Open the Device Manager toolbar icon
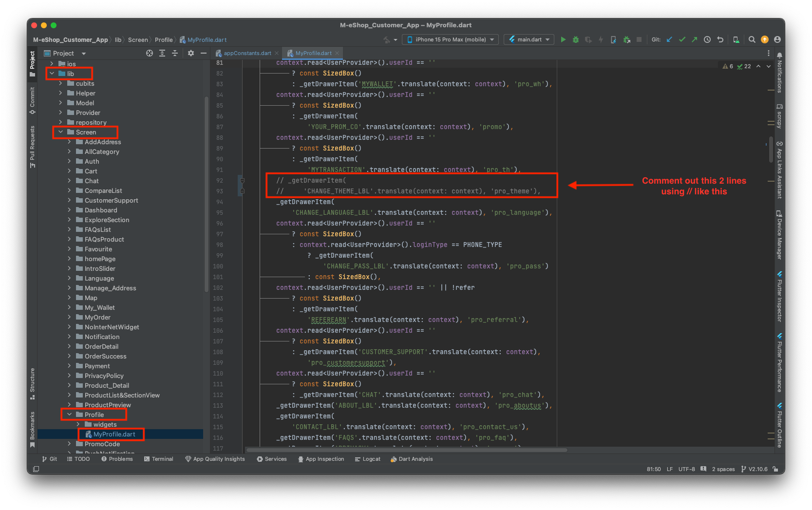 point(736,39)
